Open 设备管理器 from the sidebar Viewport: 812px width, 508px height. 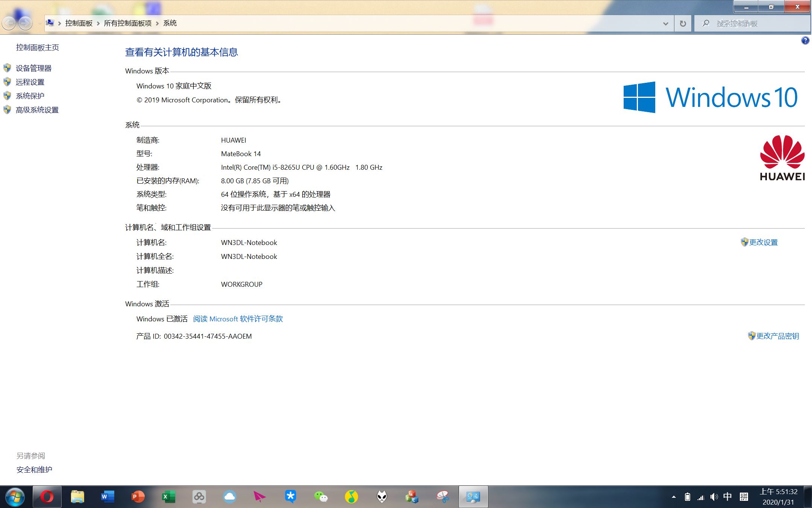point(33,68)
